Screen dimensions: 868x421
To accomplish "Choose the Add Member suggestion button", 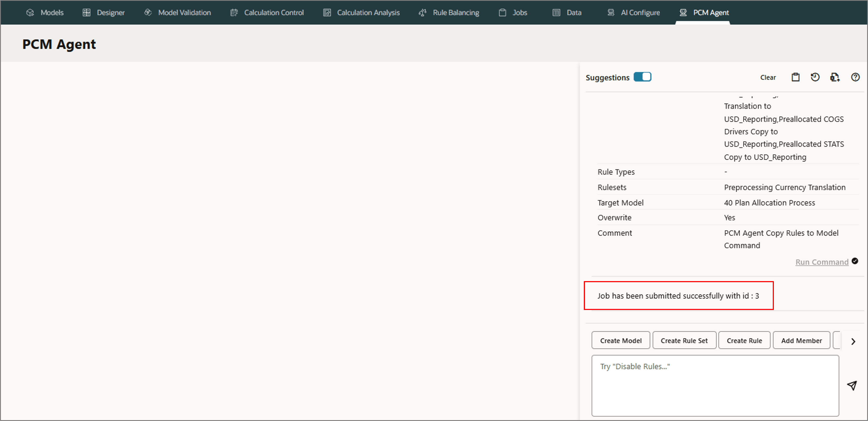I will tap(801, 340).
